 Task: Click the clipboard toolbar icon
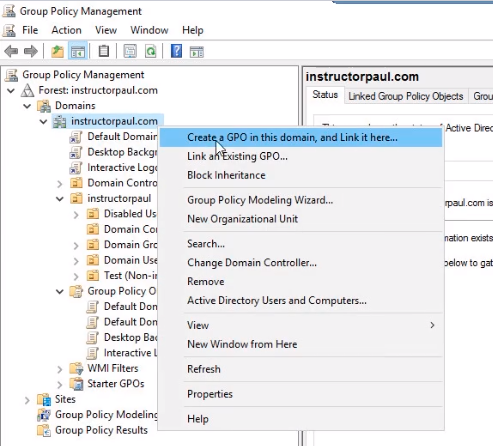(104, 52)
